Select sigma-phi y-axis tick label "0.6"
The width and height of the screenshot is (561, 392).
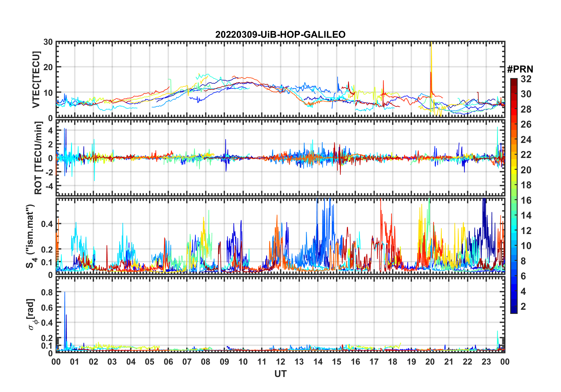(x=47, y=307)
